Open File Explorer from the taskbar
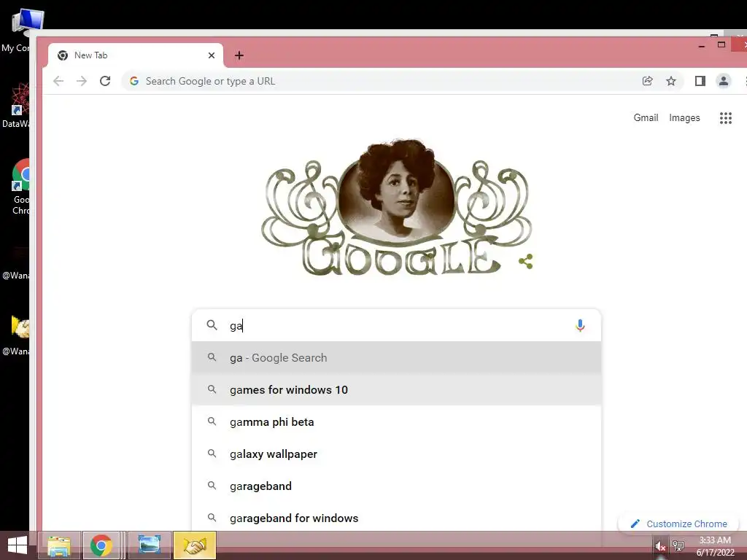 coord(59,545)
